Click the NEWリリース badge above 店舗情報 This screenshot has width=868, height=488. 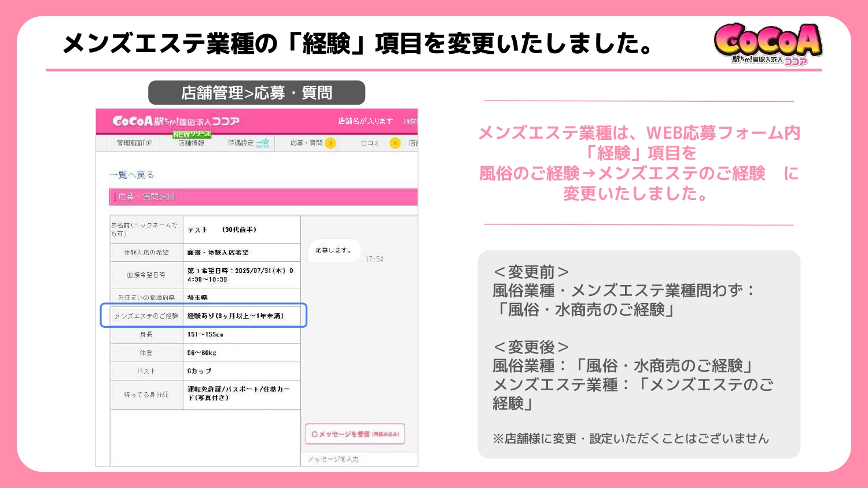[x=192, y=134]
